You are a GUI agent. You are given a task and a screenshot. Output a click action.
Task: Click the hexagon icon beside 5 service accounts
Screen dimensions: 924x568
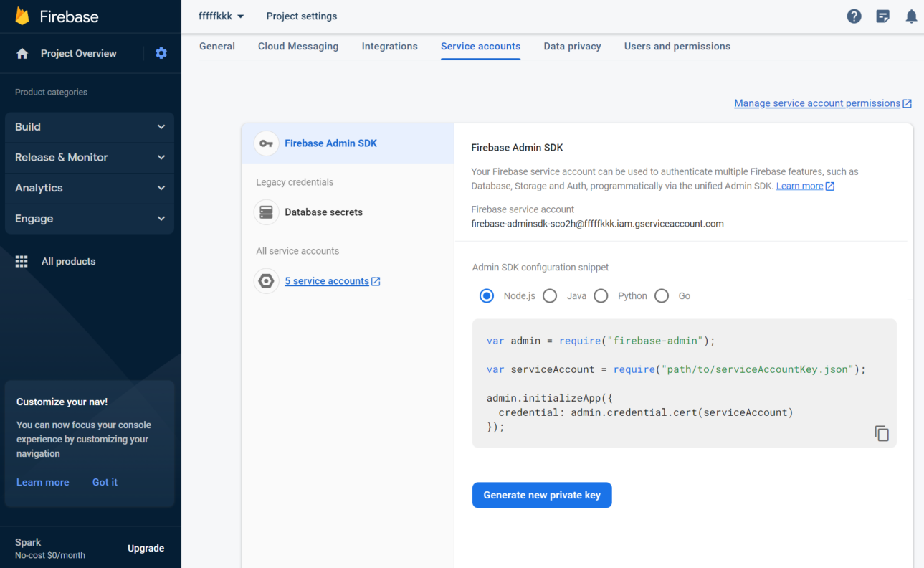pos(267,281)
